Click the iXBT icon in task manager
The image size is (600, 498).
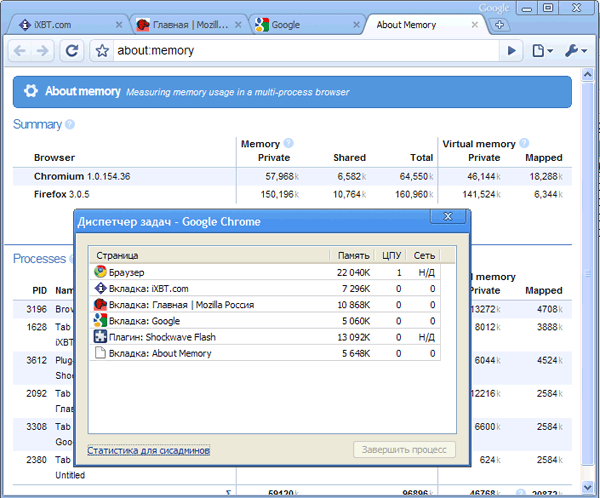pos(100,288)
